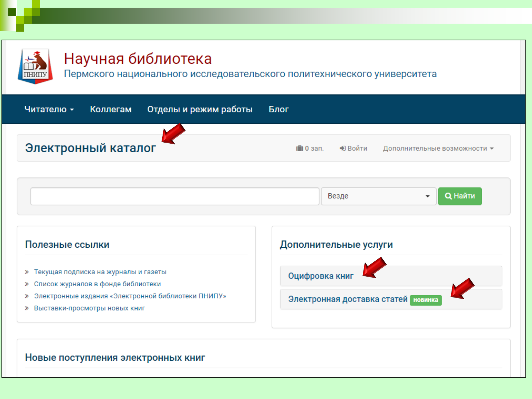The height and width of the screenshot is (399, 532).
Task: Go to Отделы и режим работы
Action: tap(200, 109)
